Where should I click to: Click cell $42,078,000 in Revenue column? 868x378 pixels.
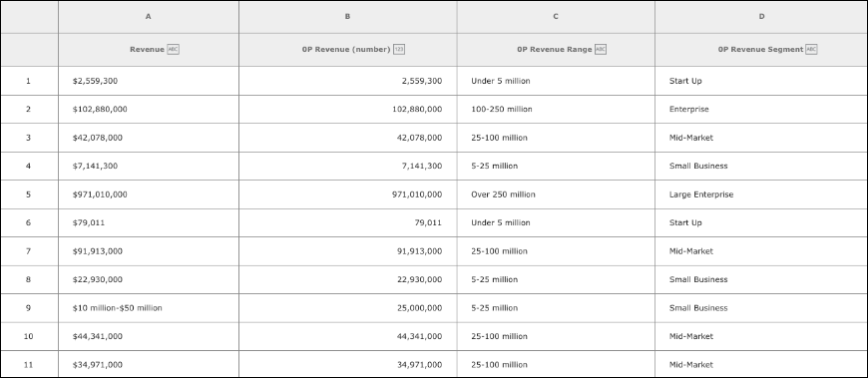click(149, 138)
